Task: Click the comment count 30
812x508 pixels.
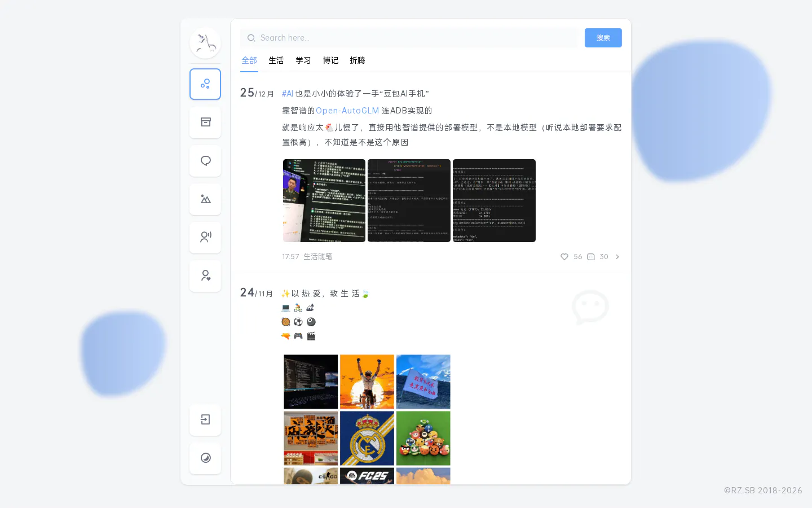Action: click(x=604, y=257)
